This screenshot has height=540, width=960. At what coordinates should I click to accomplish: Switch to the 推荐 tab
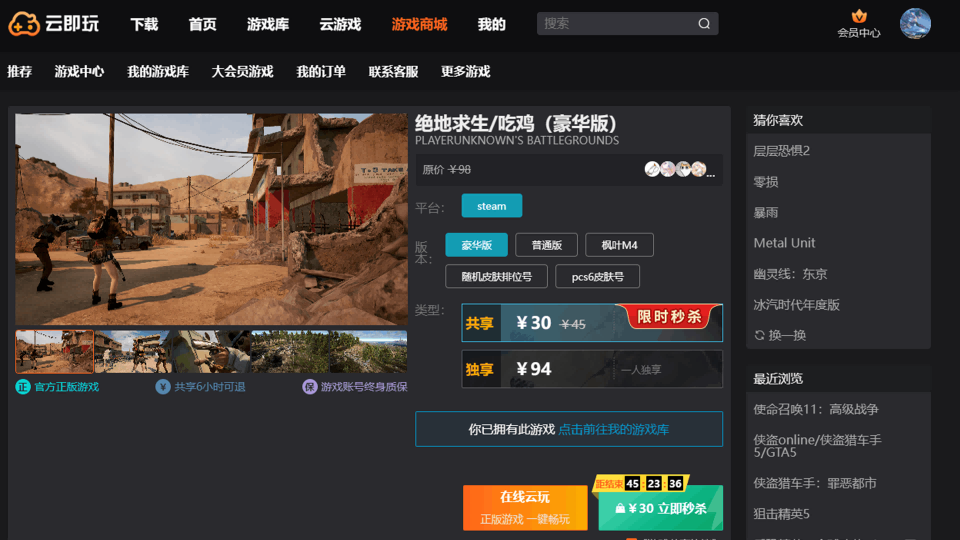[20, 72]
